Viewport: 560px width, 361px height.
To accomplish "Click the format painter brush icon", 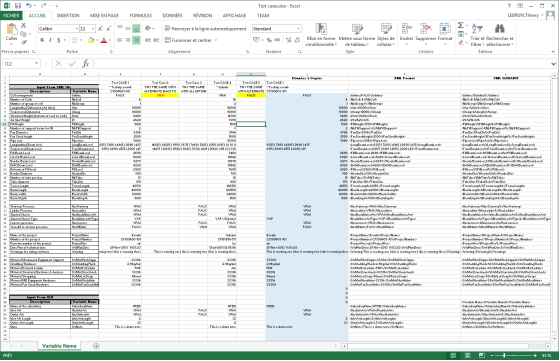I will [24, 42].
